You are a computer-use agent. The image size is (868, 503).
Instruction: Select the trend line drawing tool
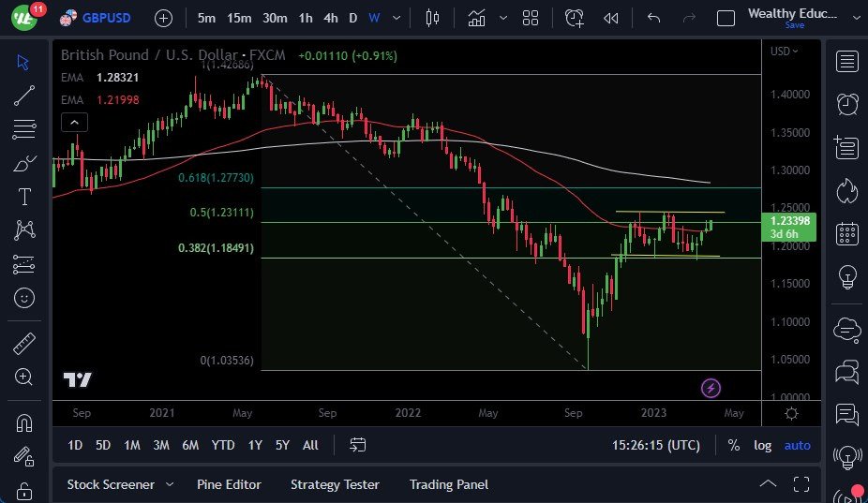(x=24, y=96)
